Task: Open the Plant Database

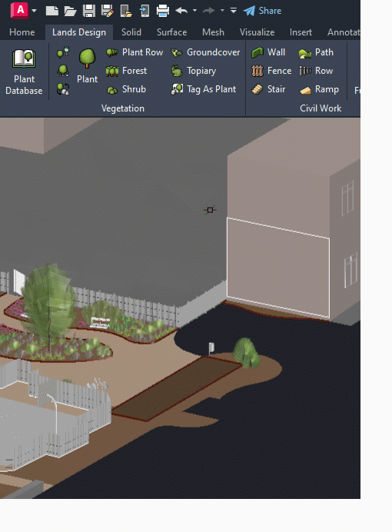Action: click(24, 71)
